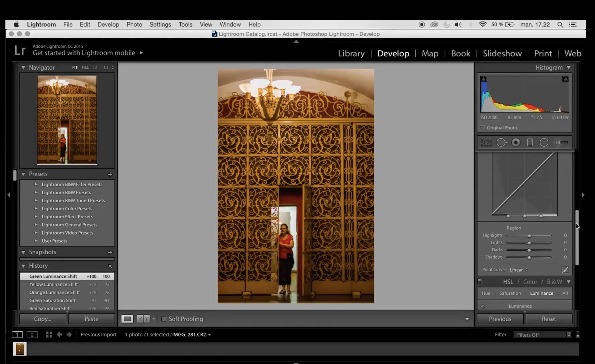Screen dimensions: 595x364
Task: Click the Highlights region slider handle
Action: point(529,236)
